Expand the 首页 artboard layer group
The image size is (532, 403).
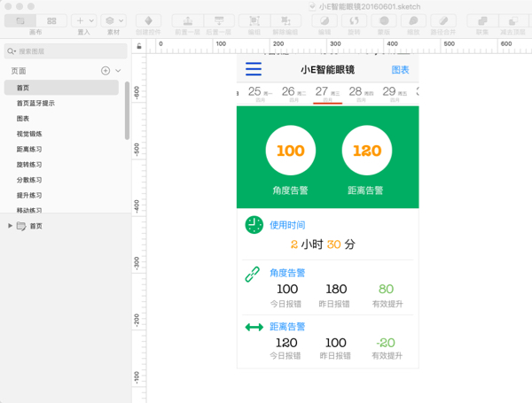(x=11, y=226)
